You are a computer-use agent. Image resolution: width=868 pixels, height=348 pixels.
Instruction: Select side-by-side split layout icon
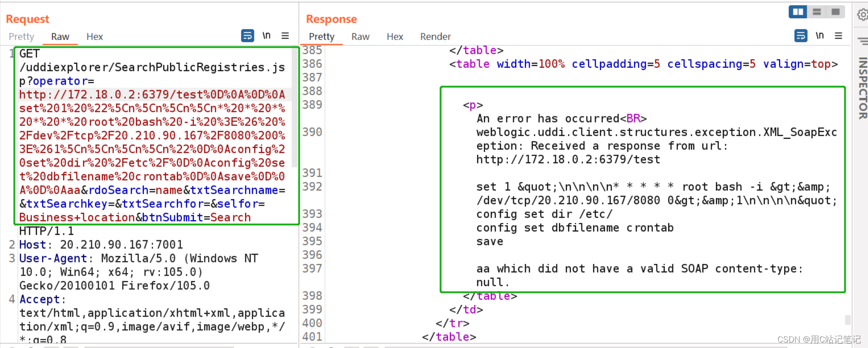click(798, 12)
